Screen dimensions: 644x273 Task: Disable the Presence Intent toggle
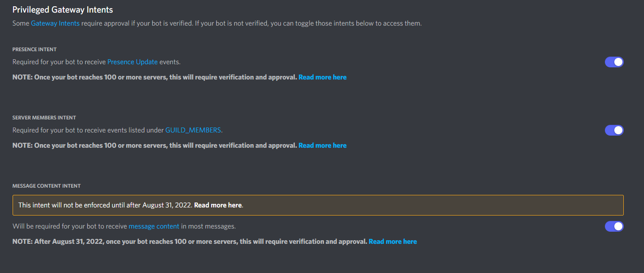pos(614,62)
